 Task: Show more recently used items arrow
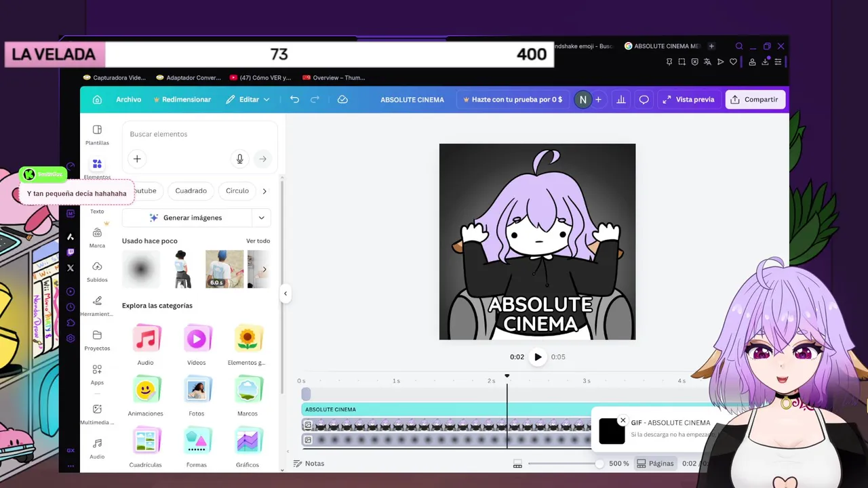coord(264,269)
